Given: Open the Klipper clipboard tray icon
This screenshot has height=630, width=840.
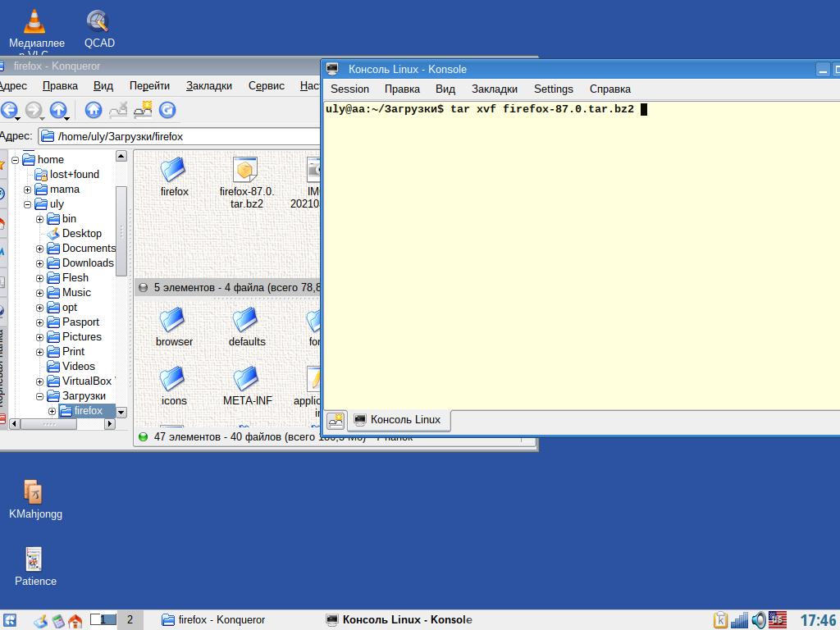Looking at the screenshot, I should [720, 620].
